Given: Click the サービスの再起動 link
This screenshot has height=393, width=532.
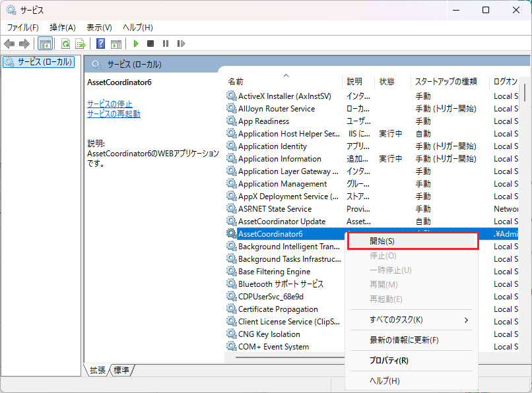Looking at the screenshot, I should [x=114, y=114].
